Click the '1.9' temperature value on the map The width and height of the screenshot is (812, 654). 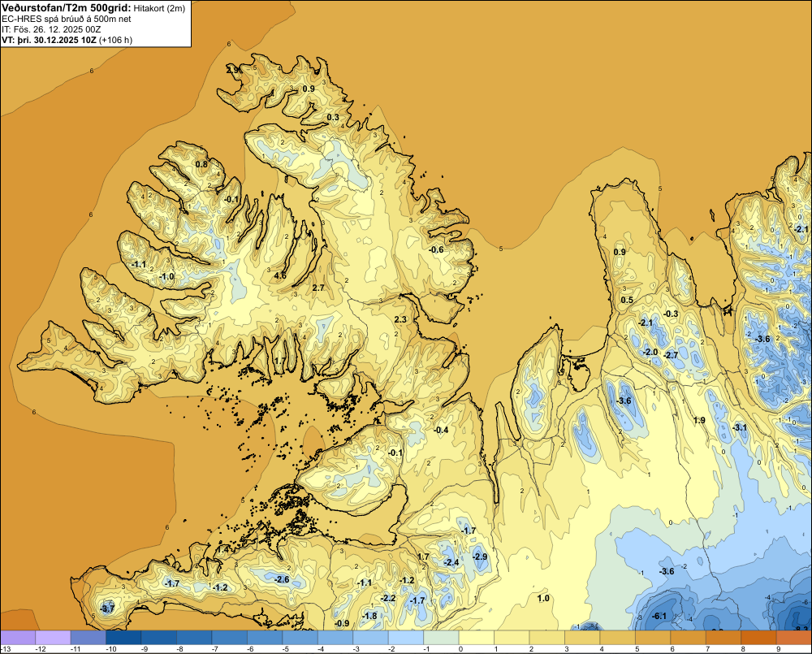699,420
